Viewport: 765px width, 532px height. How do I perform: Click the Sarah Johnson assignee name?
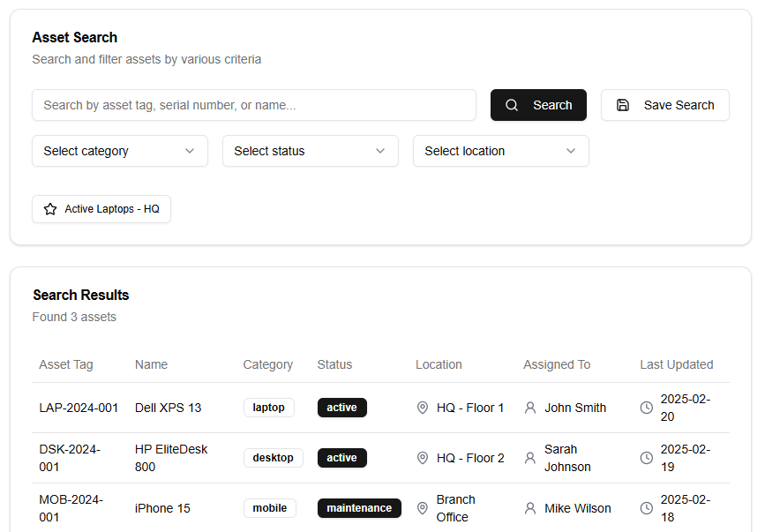point(567,458)
